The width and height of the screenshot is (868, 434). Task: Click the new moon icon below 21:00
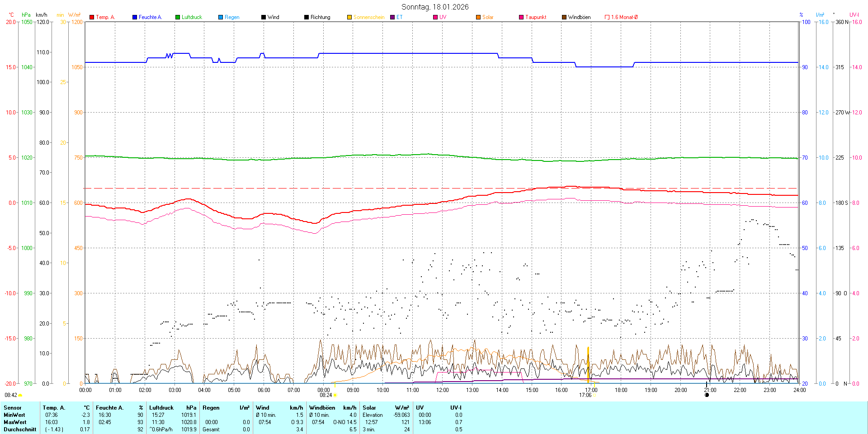pyautogui.click(x=707, y=395)
